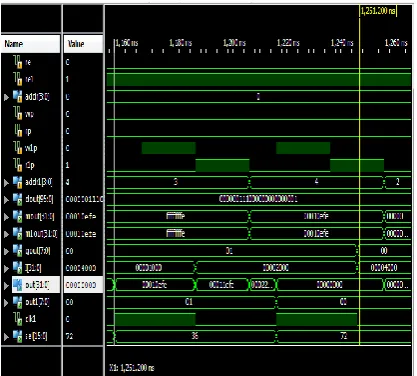Select the clk1 signal icon

(18, 319)
